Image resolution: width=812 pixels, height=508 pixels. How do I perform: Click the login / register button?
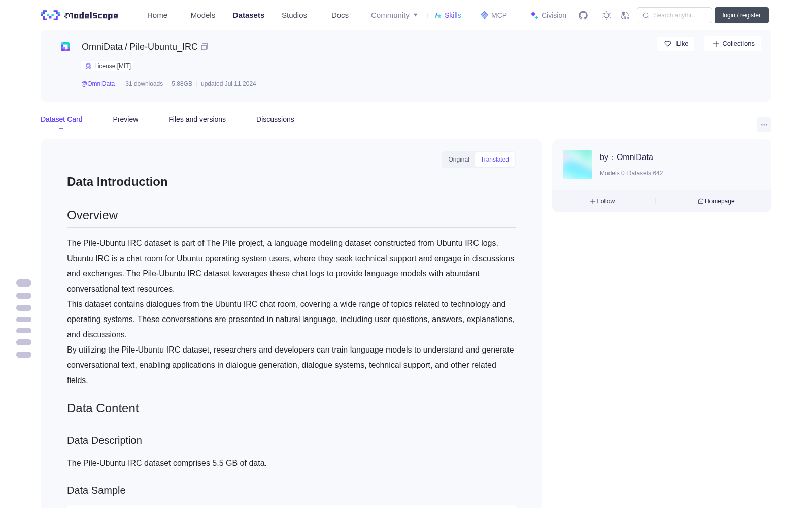click(741, 15)
